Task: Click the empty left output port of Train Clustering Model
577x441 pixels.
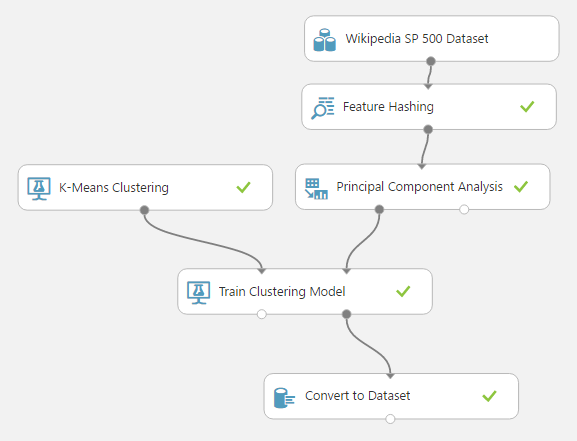Action: 262,314
